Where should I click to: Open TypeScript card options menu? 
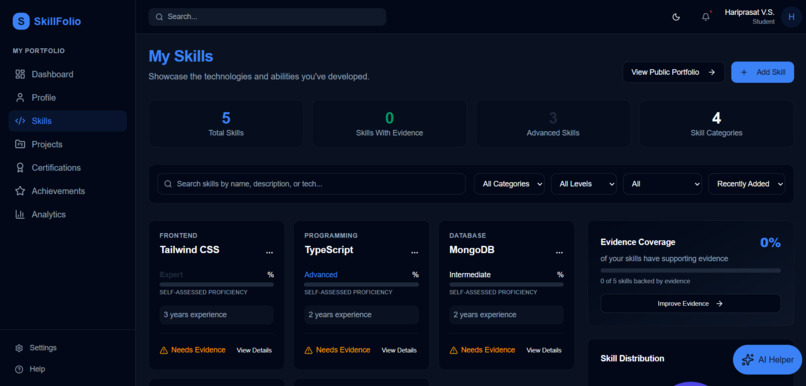pyautogui.click(x=414, y=252)
